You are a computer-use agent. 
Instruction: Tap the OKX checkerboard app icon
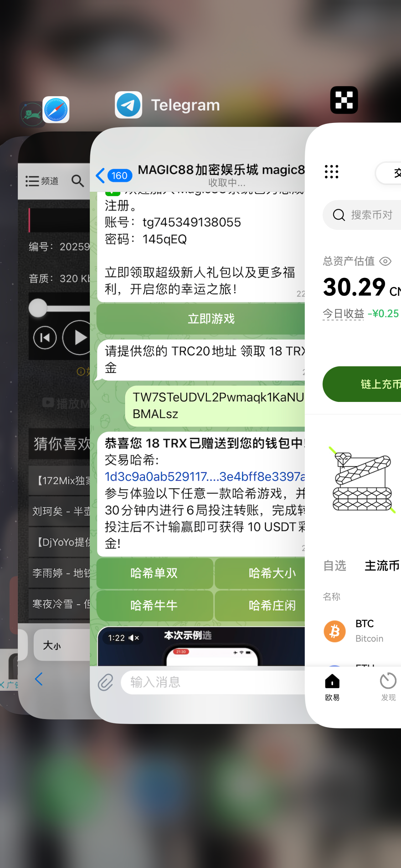tap(344, 100)
